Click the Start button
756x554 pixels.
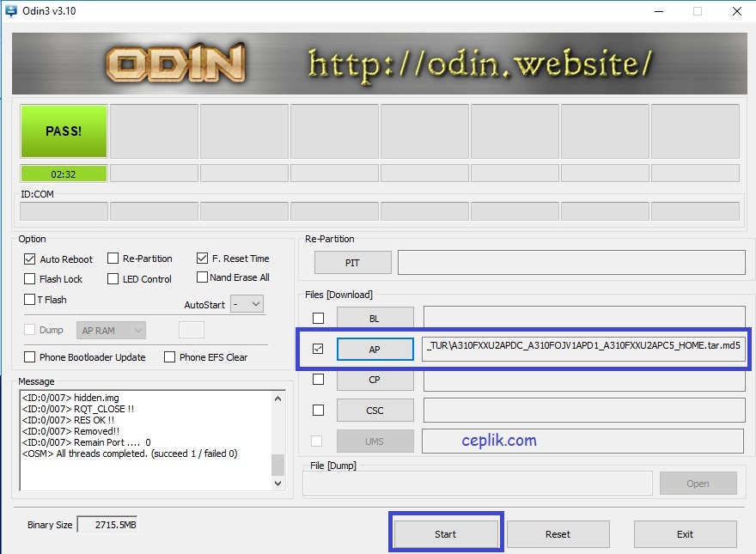click(446, 533)
